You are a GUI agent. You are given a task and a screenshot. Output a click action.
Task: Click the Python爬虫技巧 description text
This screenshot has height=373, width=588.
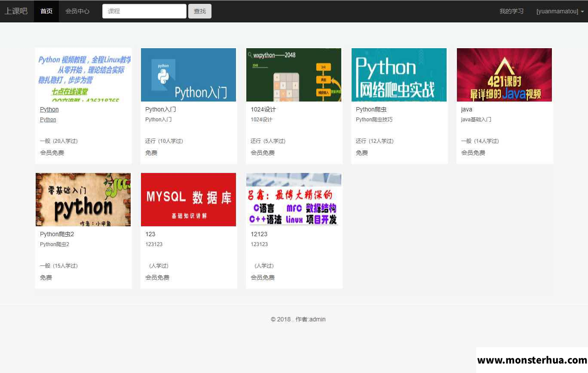(x=374, y=120)
